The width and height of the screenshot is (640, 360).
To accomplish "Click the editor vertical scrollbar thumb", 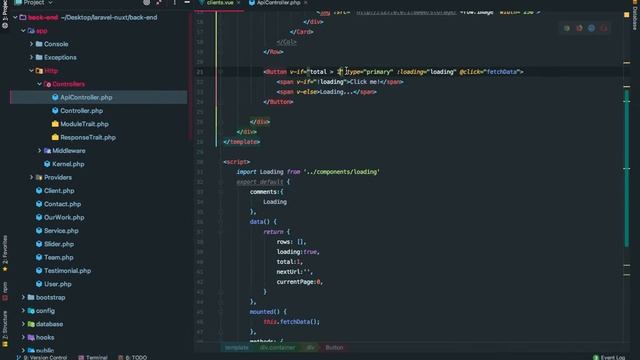I will (x=627, y=168).
